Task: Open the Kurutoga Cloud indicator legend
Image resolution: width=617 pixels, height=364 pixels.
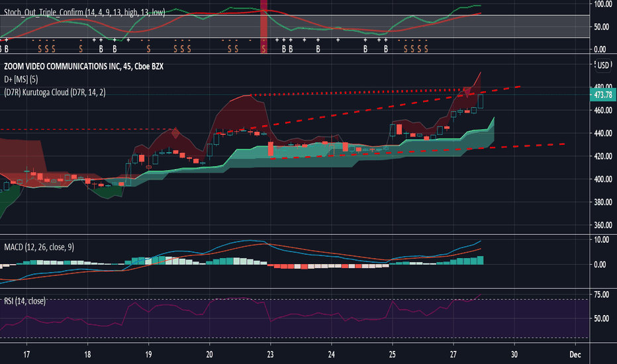Action: [55, 93]
